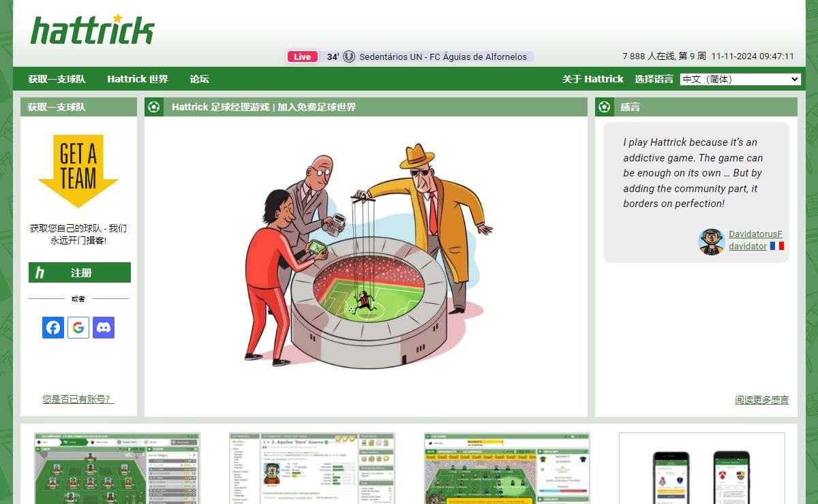This screenshot has height=504, width=818.
Task: Open the Hattrick 世界 menu
Action: (x=138, y=79)
